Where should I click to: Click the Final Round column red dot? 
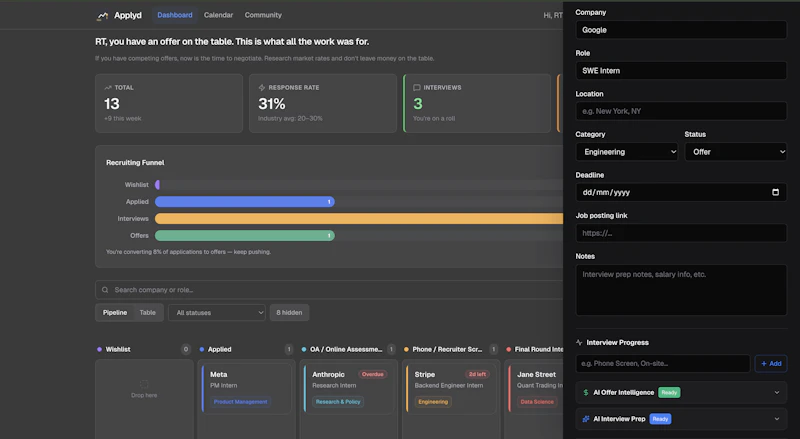pyautogui.click(x=509, y=350)
